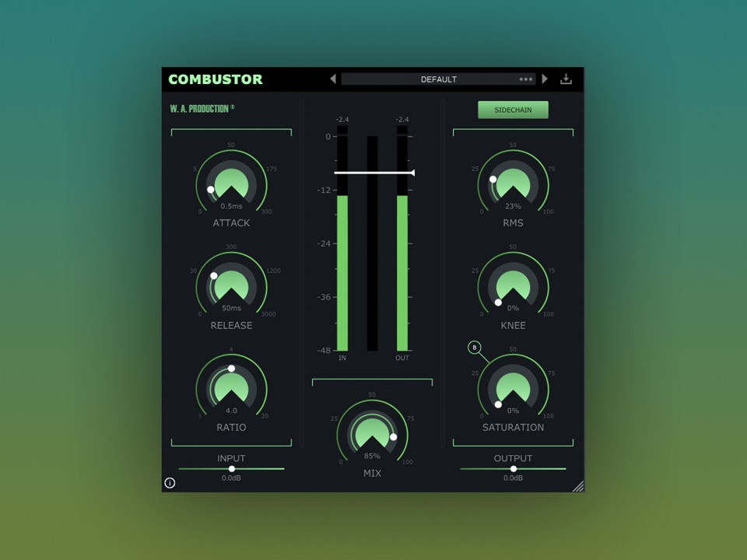Screen dimensions: 747x560
Task: Open the info icon in bottom corner
Action: coord(170,483)
